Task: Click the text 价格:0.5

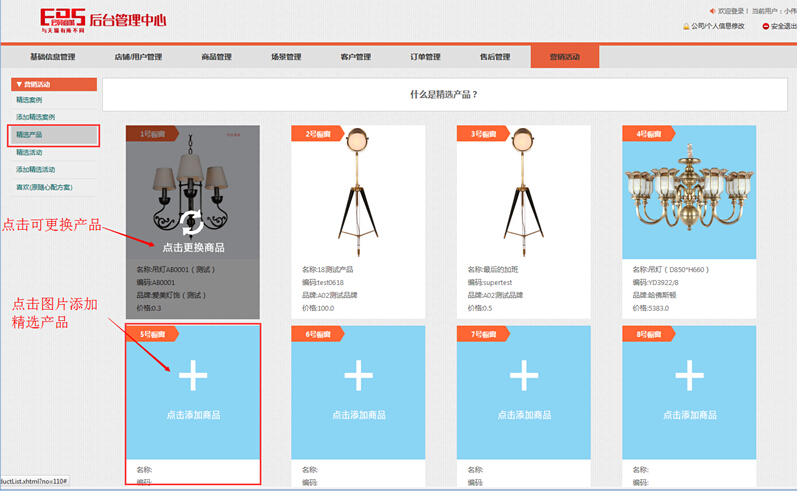Action: 480,308
